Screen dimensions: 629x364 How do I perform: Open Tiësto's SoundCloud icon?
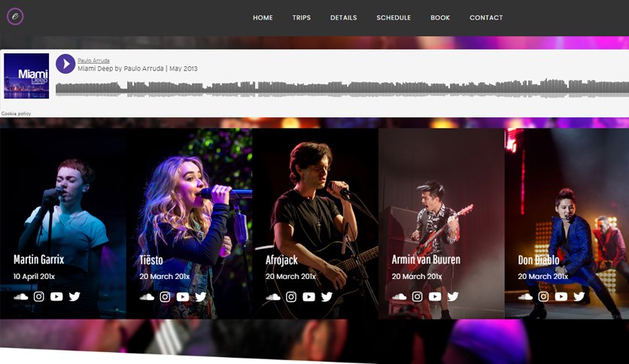pyautogui.click(x=147, y=296)
